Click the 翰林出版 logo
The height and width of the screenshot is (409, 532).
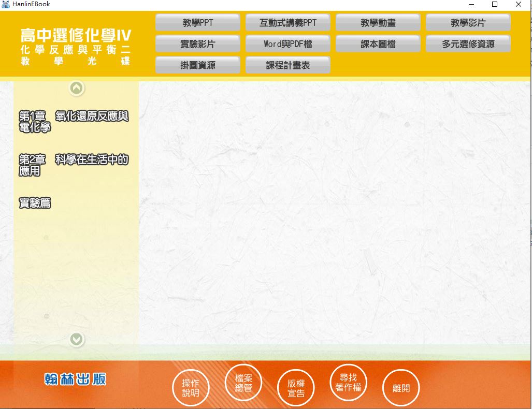coord(76,379)
